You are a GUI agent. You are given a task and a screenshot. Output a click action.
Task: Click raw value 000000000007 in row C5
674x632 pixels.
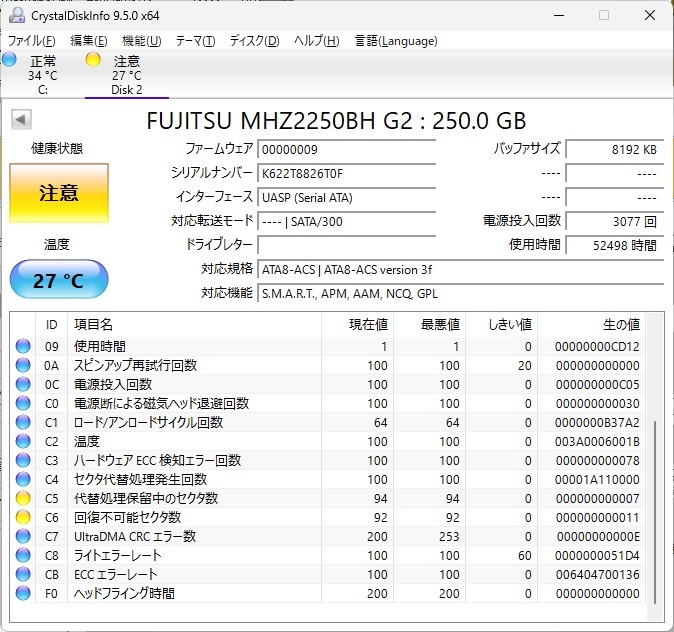point(597,498)
